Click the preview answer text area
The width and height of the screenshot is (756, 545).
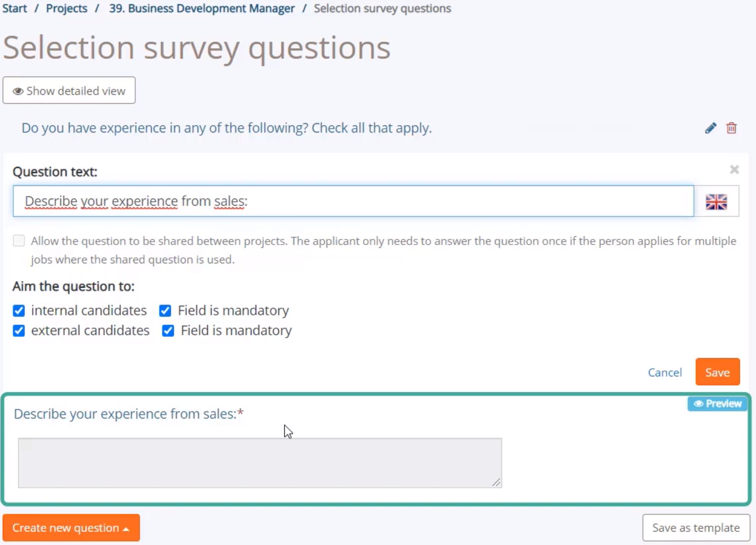[260, 463]
